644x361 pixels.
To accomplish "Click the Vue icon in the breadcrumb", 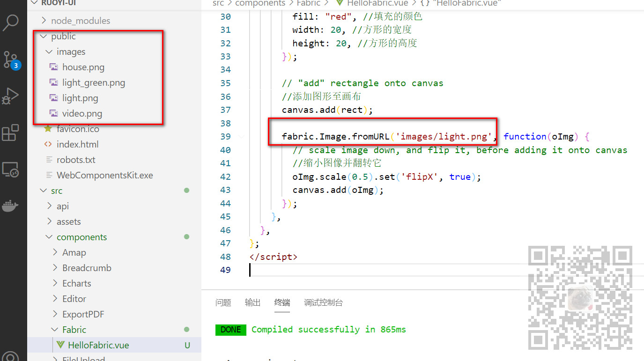I will (x=339, y=3).
